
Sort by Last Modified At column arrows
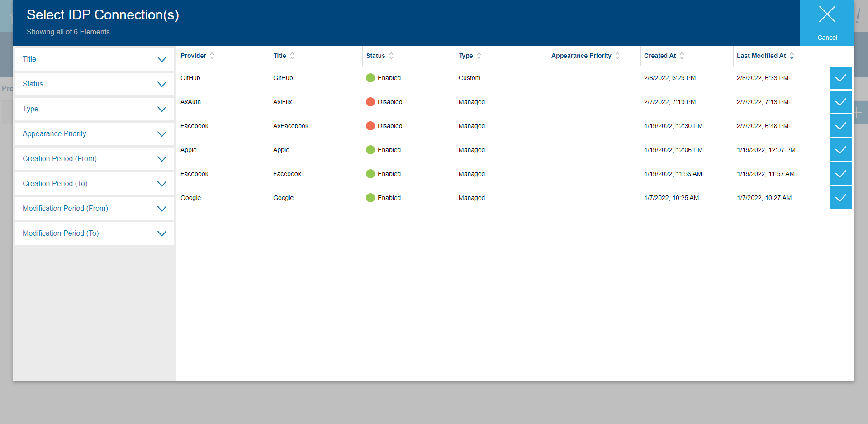click(x=792, y=56)
